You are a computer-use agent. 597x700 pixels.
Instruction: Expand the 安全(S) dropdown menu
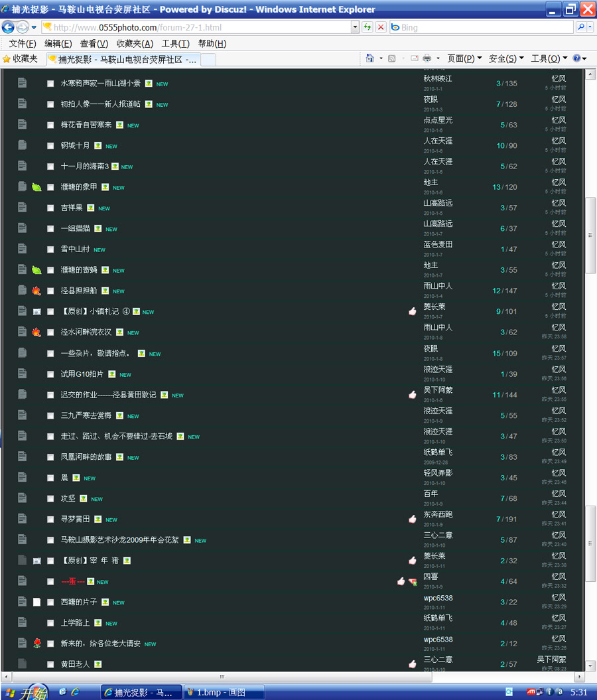point(506,58)
